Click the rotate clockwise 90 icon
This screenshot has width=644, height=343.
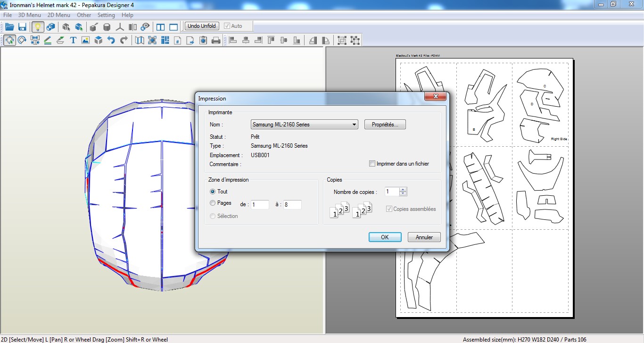click(326, 41)
